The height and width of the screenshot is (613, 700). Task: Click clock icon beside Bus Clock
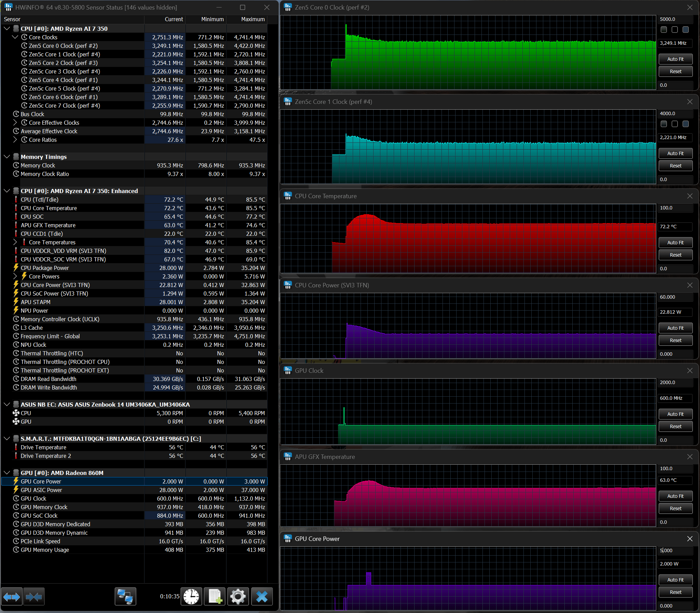point(16,114)
